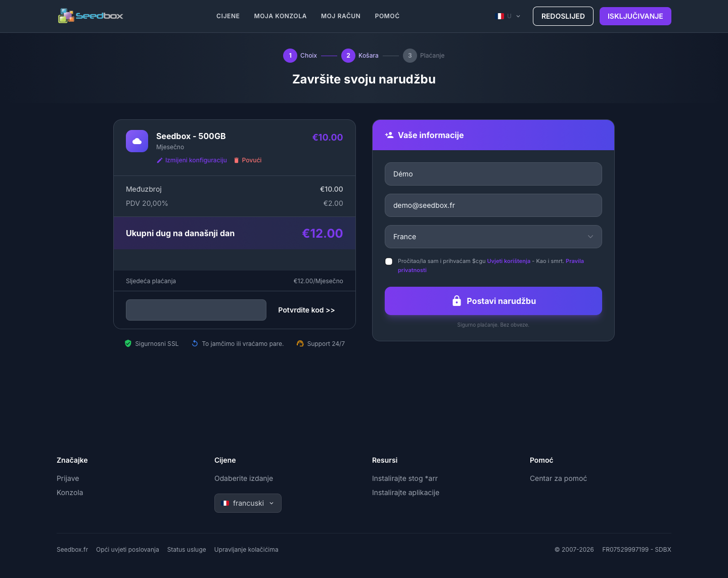Click the Završite svoju narudžbu heading
This screenshot has height=578, width=728.
coord(364,79)
